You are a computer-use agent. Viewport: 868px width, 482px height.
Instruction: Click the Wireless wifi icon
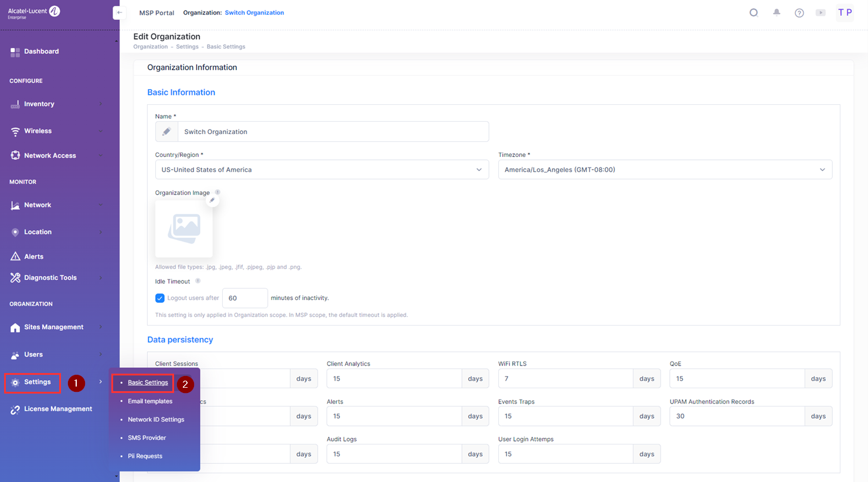tap(15, 131)
